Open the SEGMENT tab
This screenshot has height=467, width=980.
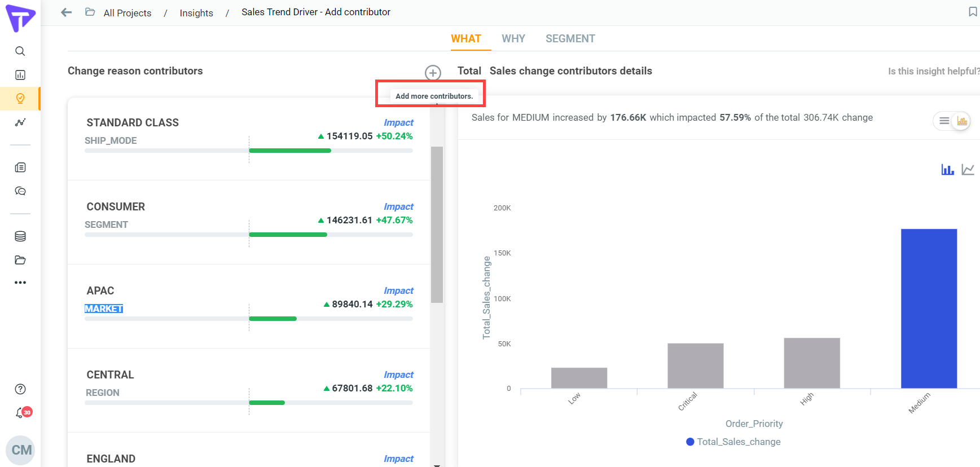point(570,39)
